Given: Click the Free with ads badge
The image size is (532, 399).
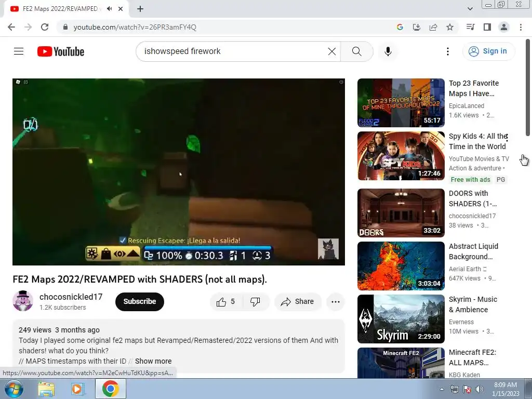Looking at the screenshot, I should pos(470,179).
